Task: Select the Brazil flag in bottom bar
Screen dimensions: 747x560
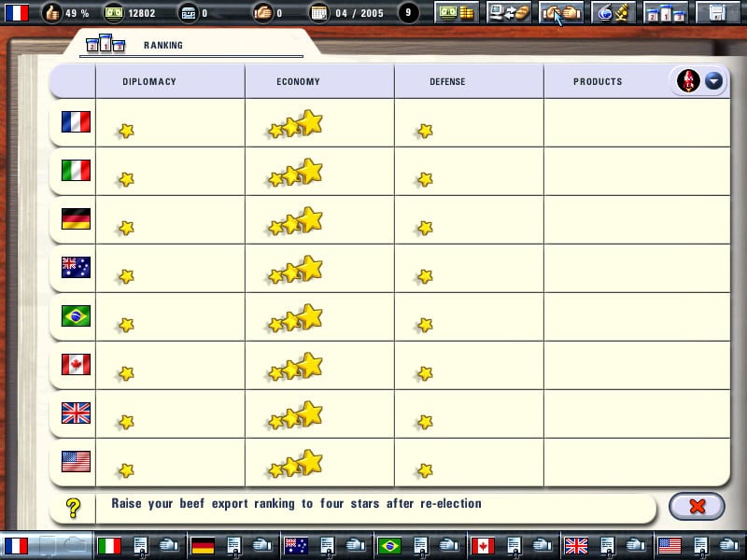Action: pyautogui.click(x=389, y=546)
